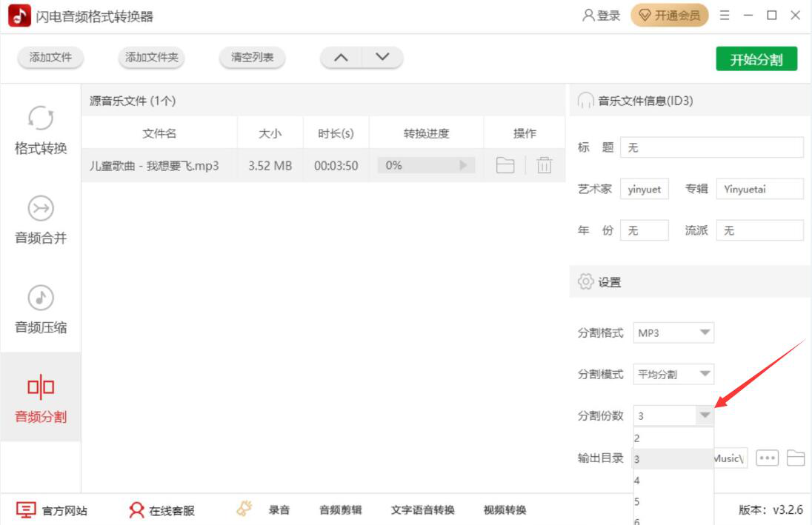Image resolution: width=812 pixels, height=525 pixels.
Task: Click the 流派 genre input field
Action: point(759,230)
